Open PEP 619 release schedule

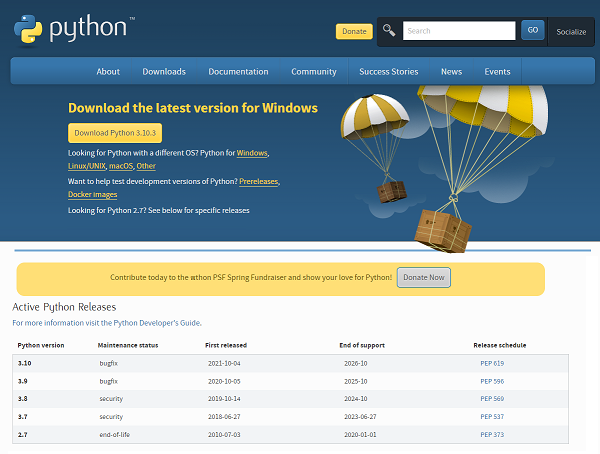tap(492, 363)
